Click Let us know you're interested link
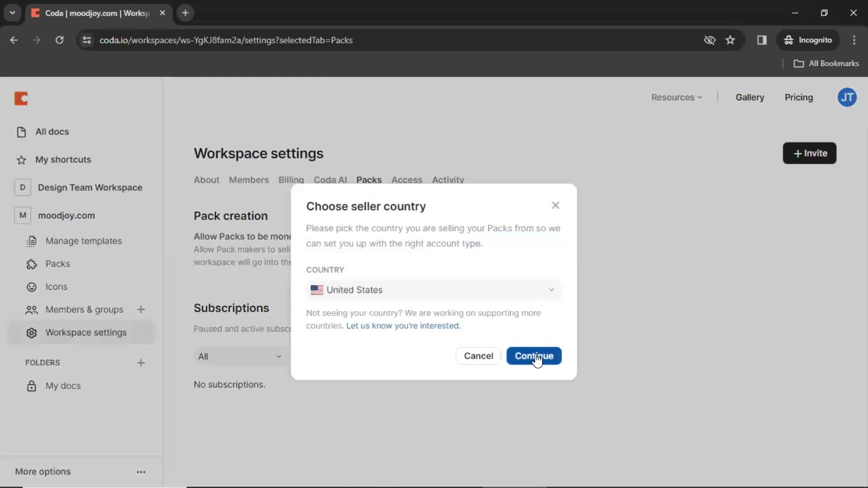Image resolution: width=868 pixels, height=488 pixels. tap(403, 325)
